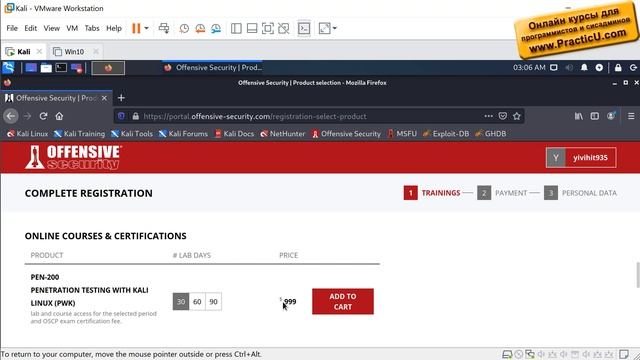The width and height of the screenshot is (640, 360).
Task: Open Exploit-DB bookmark
Action: [x=446, y=133]
